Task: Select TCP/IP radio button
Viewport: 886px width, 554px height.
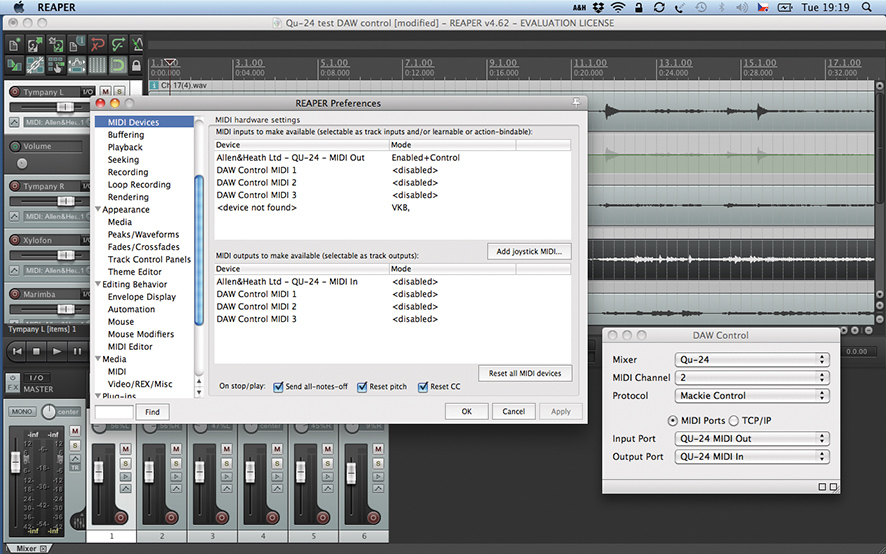Action: pos(734,421)
